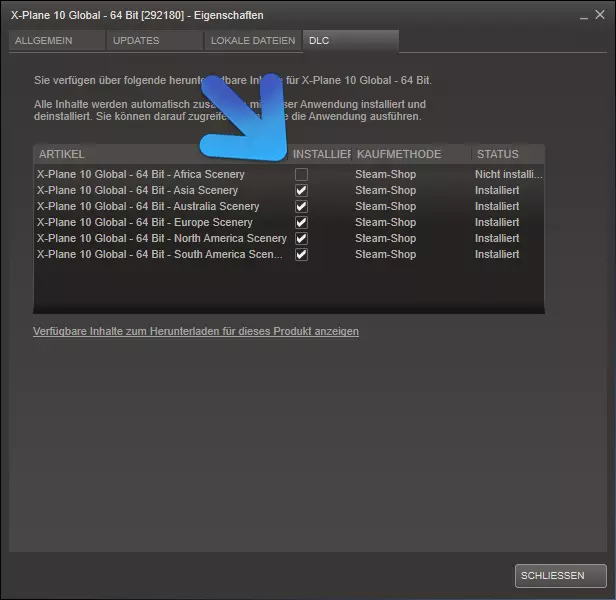The height and width of the screenshot is (600, 616).
Task: Go to the LOKALE DATEIEN tab
Action: [253, 40]
